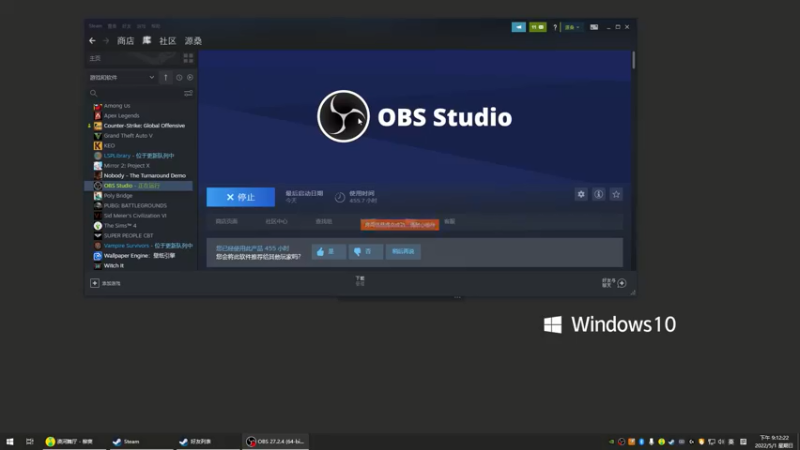Viewport: 800px width, 450px height.
Task: Select the running OBS Studio entry
Action: pyautogui.click(x=139, y=186)
